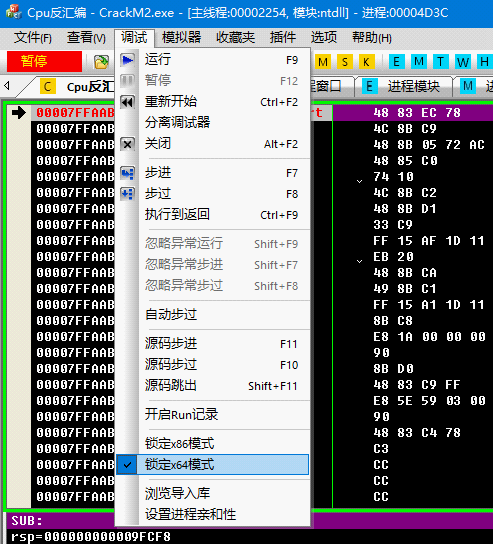Viewport: 494px width, 545px height.
Task: Click the Run play icon in menu
Action: (128, 60)
